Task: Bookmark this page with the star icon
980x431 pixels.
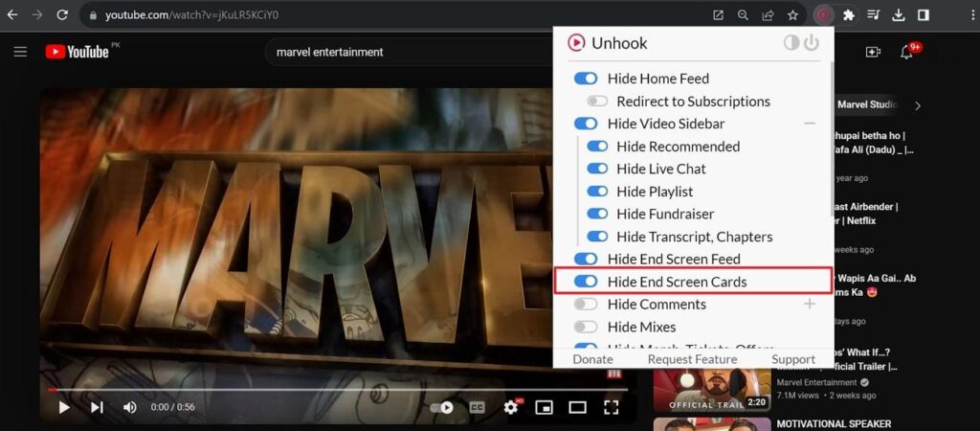Action: click(792, 15)
